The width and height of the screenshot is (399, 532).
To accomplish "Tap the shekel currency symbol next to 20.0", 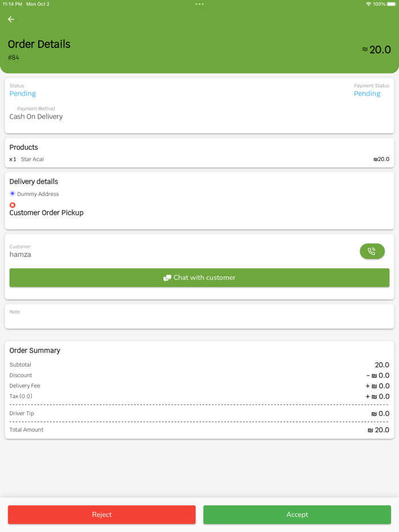I will [x=366, y=50].
